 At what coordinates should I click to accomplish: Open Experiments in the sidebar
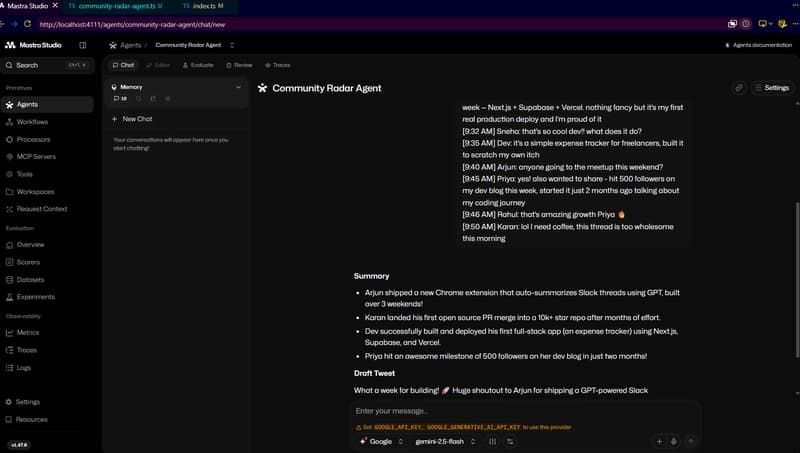[x=47, y=297]
